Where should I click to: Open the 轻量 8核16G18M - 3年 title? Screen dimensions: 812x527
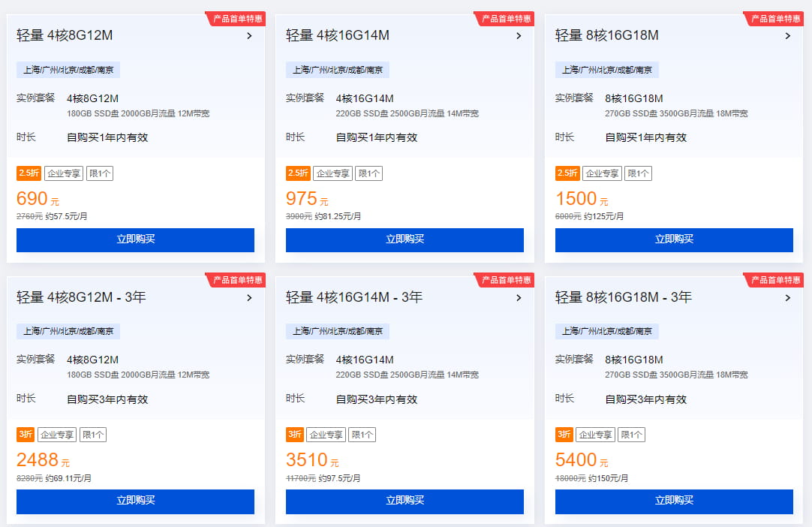pos(624,297)
